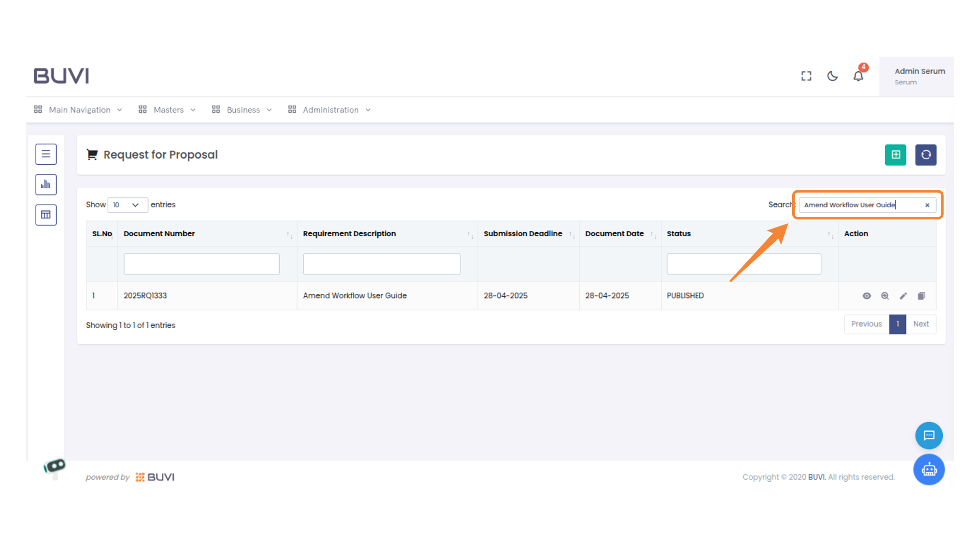Open the robot helper button
This screenshot has height=551, width=980.
click(x=929, y=469)
